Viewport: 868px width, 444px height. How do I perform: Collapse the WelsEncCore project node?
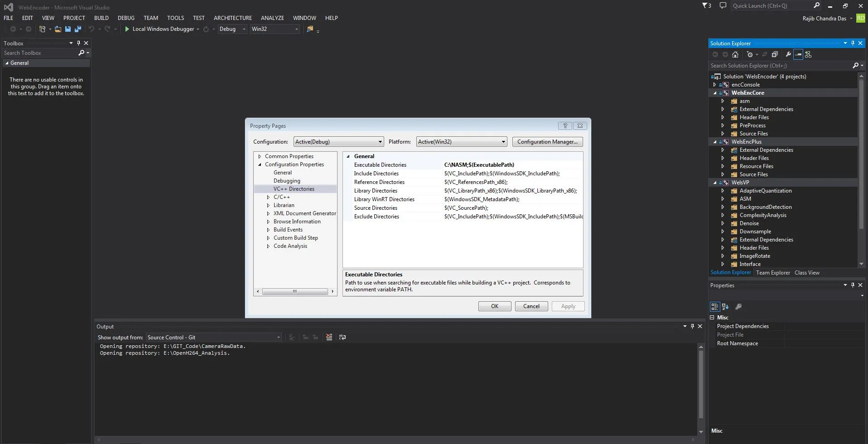715,93
